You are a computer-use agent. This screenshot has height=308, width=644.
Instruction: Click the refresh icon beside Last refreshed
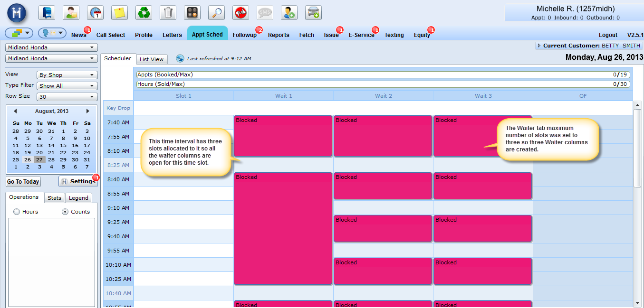pyautogui.click(x=180, y=59)
